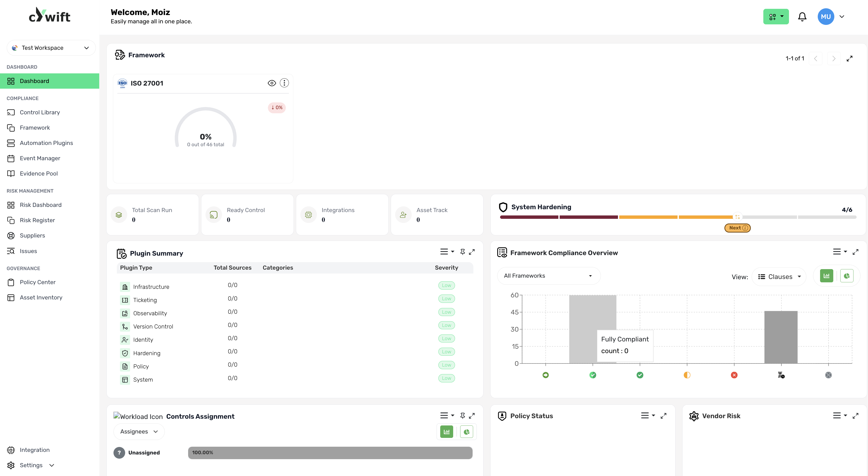Pin the Plugin Summary widget
The width and height of the screenshot is (868, 476).
coord(462,252)
